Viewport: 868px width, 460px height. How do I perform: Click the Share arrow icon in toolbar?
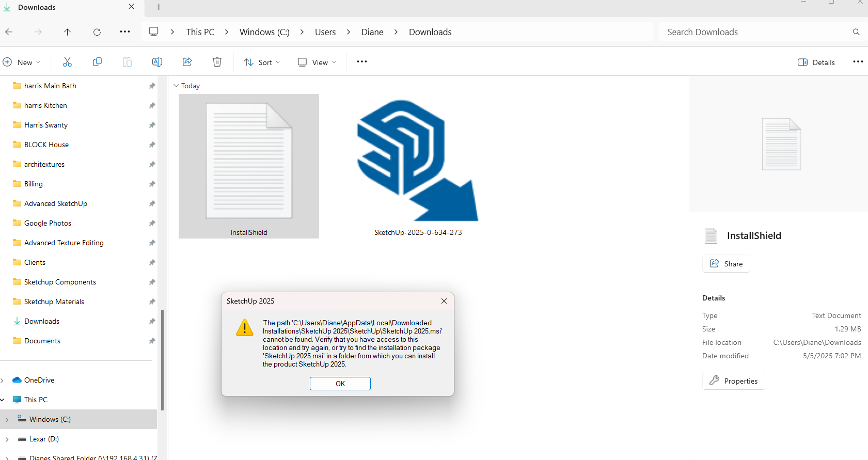coord(187,62)
